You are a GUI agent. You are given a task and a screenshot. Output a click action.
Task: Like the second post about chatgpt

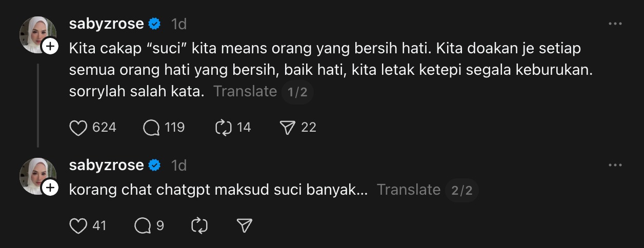(x=78, y=225)
